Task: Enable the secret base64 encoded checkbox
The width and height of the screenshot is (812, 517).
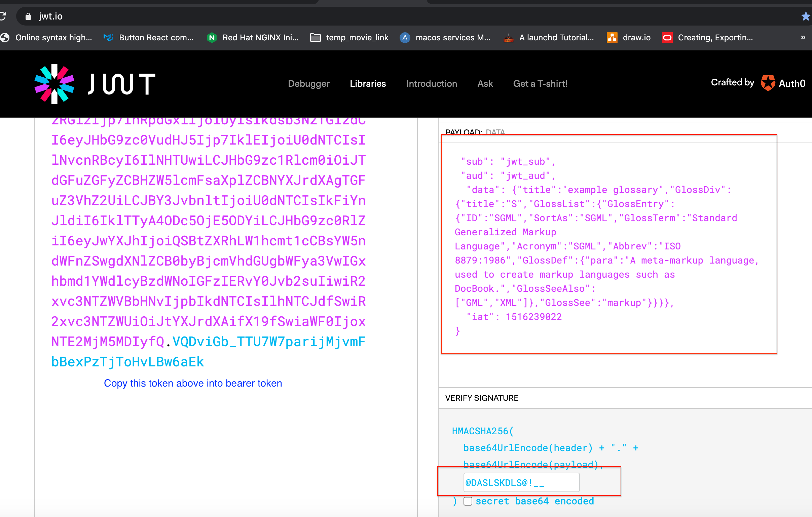Action: (468, 501)
